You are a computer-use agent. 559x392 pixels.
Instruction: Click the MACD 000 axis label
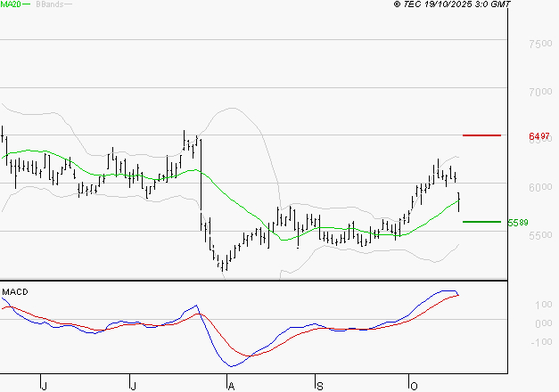pyautogui.click(x=544, y=323)
